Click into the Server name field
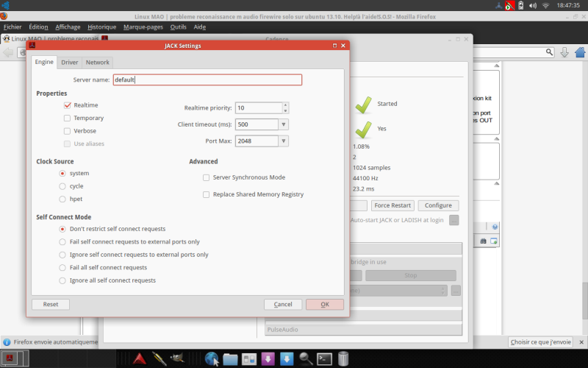The width and height of the screenshot is (588, 368). pyautogui.click(x=207, y=79)
